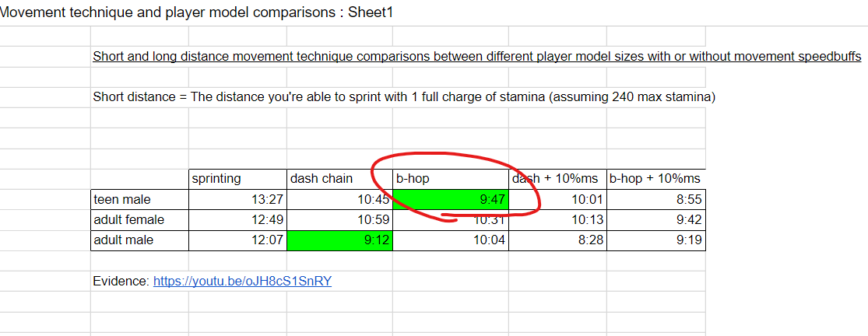Click the underlined movement technique comparisons heading

pyautogui.click(x=476, y=57)
